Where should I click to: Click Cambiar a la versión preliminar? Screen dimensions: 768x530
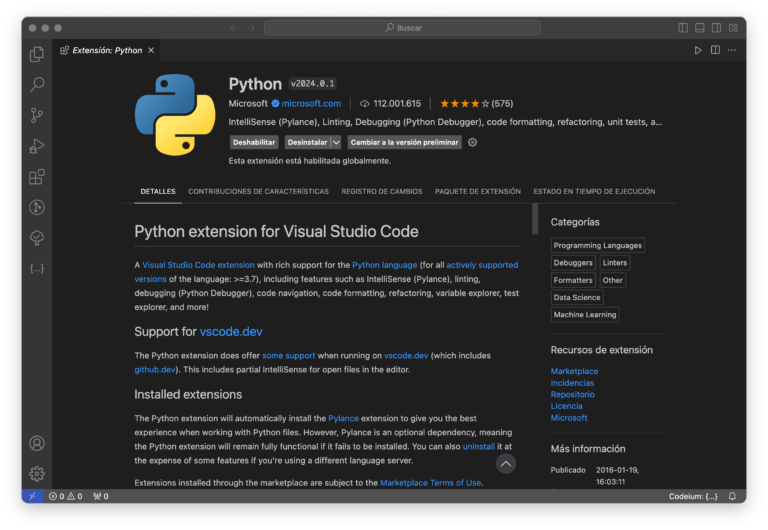pos(404,142)
